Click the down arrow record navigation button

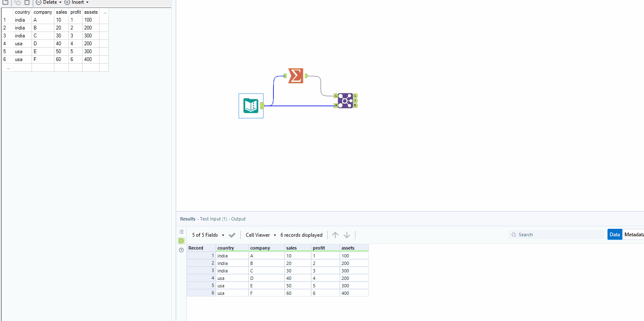click(x=347, y=235)
